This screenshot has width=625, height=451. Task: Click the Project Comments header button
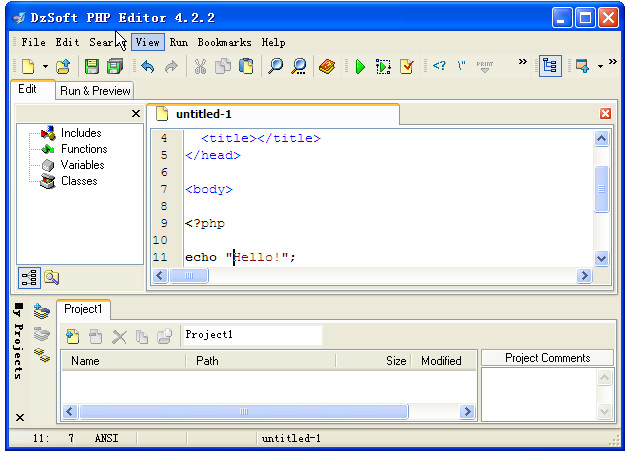pos(546,358)
